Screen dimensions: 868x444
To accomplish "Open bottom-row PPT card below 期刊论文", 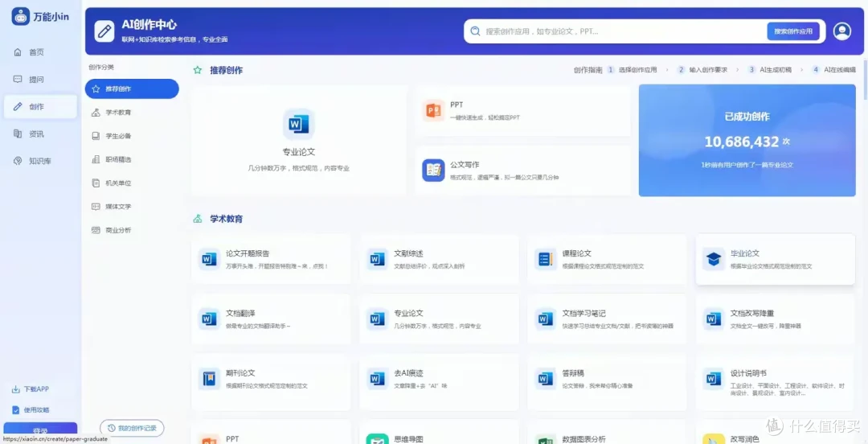I will click(272, 433).
